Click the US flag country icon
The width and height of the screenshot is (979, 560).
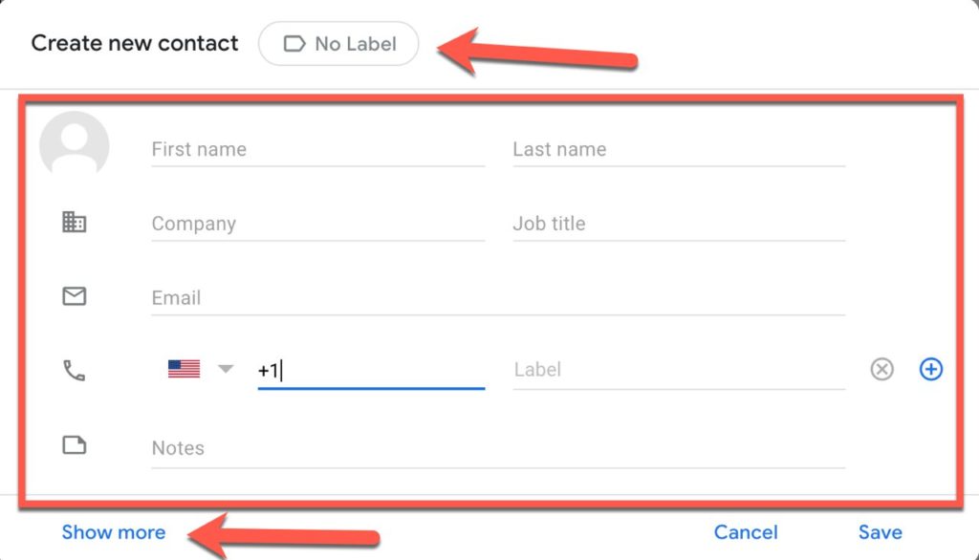point(184,369)
